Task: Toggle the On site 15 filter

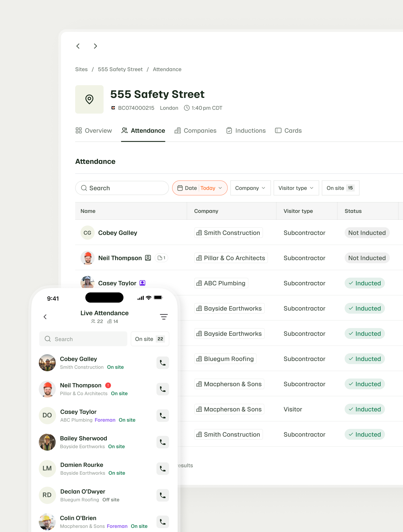Action: [340, 188]
